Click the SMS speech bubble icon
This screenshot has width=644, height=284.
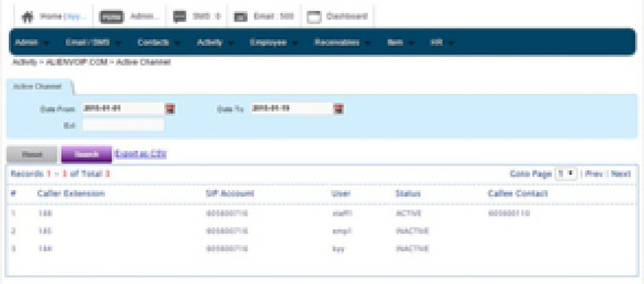(179, 17)
